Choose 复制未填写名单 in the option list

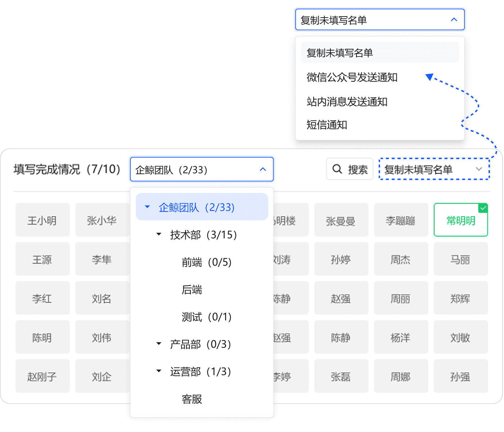(339, 53)
